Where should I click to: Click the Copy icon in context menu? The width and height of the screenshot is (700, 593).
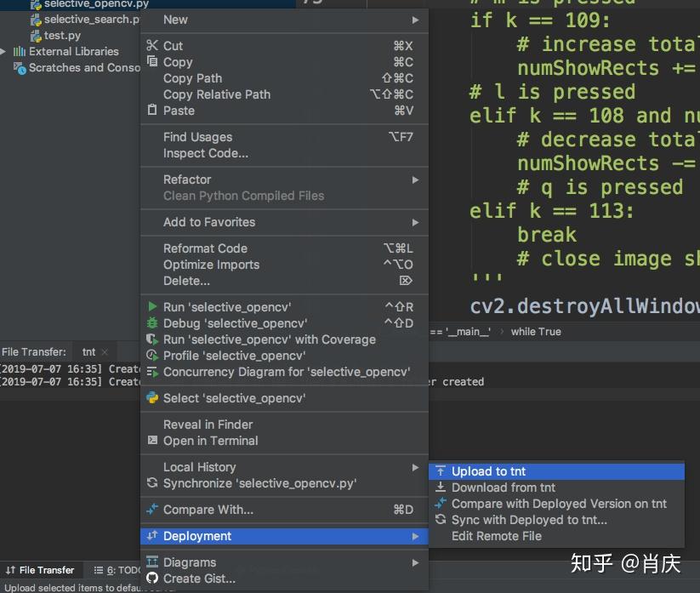(152, 61)
